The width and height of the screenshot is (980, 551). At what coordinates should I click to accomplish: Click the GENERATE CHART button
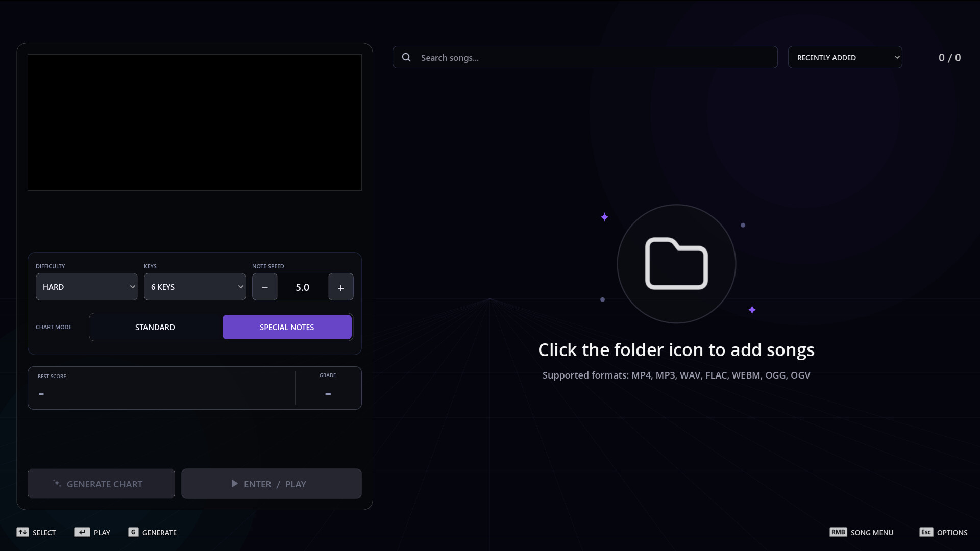(101, 484)
